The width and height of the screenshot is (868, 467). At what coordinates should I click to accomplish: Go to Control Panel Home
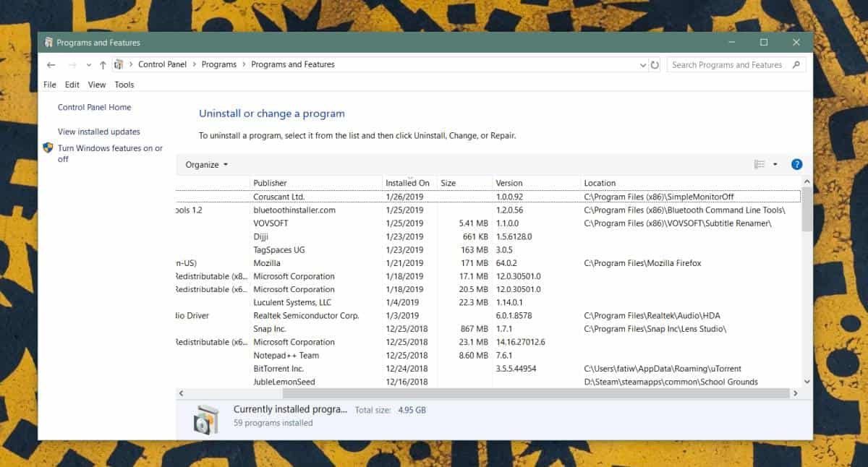tap(95, 107)
